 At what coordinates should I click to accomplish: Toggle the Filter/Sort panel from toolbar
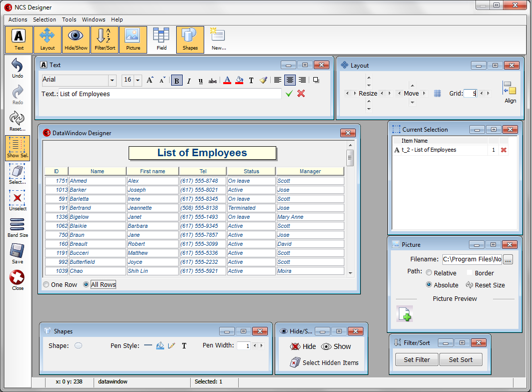point(105,39)
